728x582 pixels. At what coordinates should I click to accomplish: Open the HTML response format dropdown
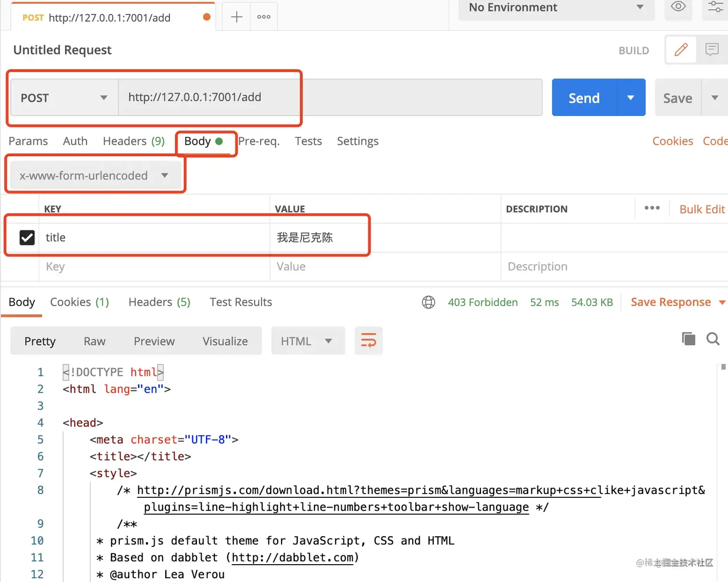[x=308, y=341]
